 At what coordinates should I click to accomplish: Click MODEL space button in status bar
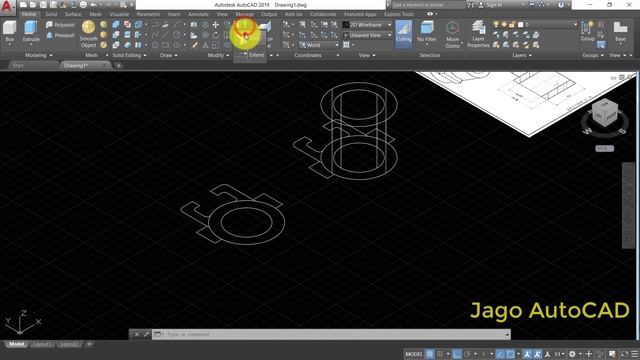tap(413, 354)
